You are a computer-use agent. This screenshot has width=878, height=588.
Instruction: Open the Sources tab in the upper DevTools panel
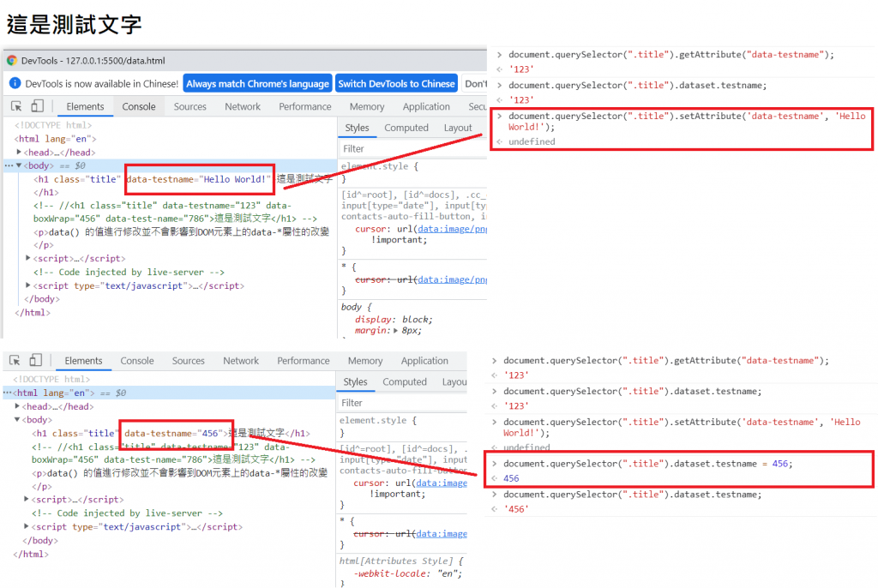(189, 106)
